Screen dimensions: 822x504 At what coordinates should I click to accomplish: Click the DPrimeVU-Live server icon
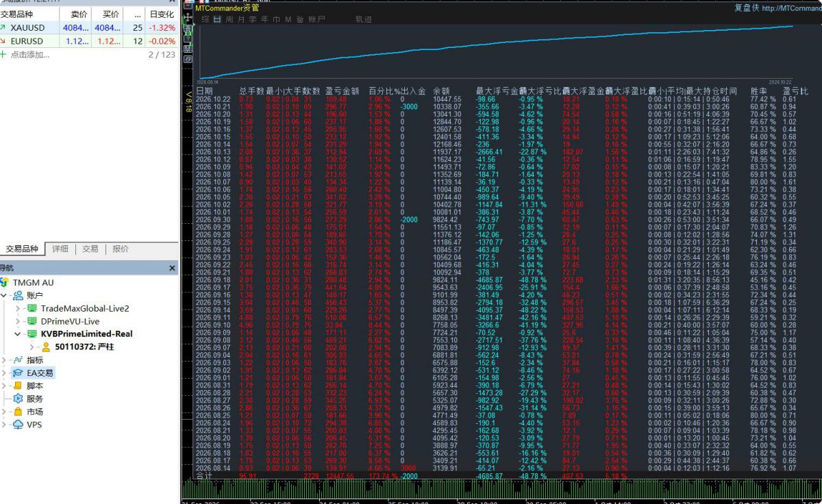31,321
